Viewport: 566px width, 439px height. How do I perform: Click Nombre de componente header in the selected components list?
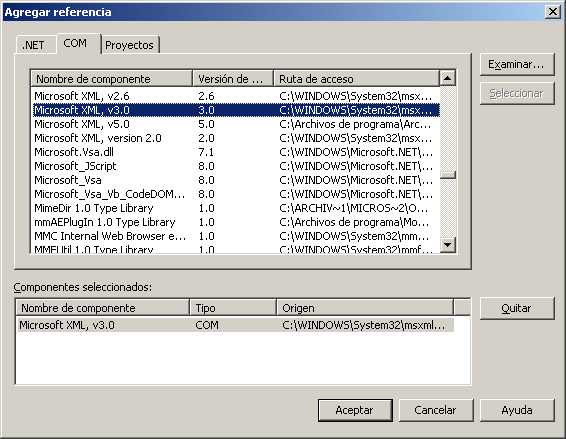point(103,308)
